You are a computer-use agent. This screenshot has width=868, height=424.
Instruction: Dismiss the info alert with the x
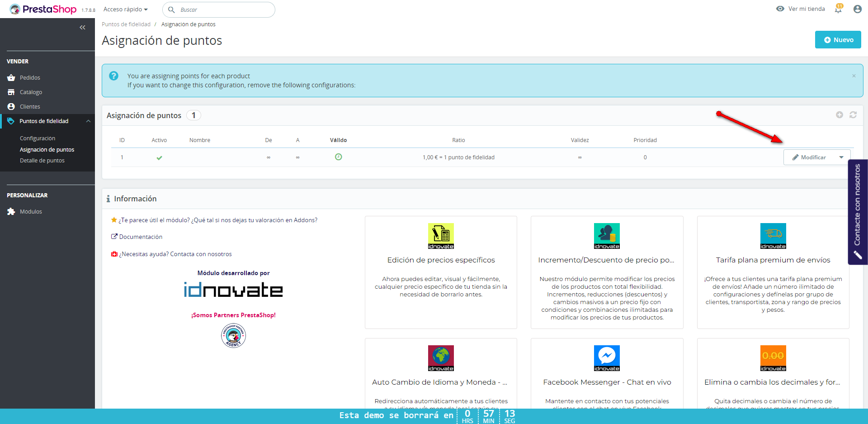tap(854, 76)
